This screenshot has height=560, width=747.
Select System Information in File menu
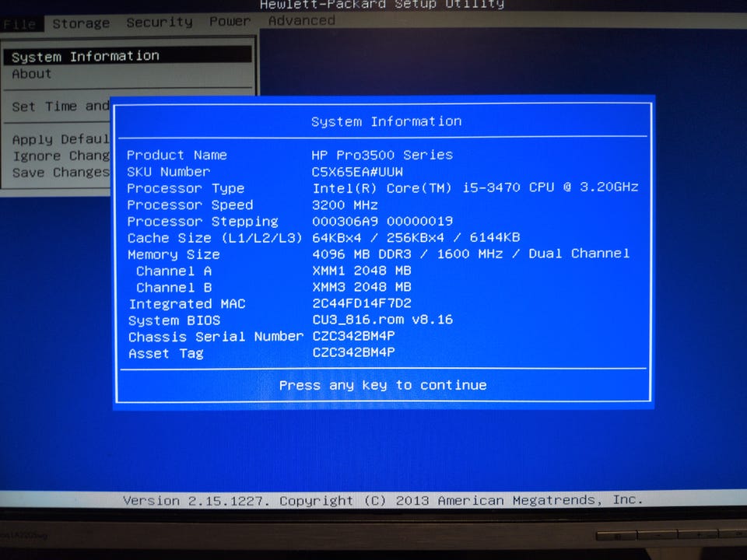128,56
